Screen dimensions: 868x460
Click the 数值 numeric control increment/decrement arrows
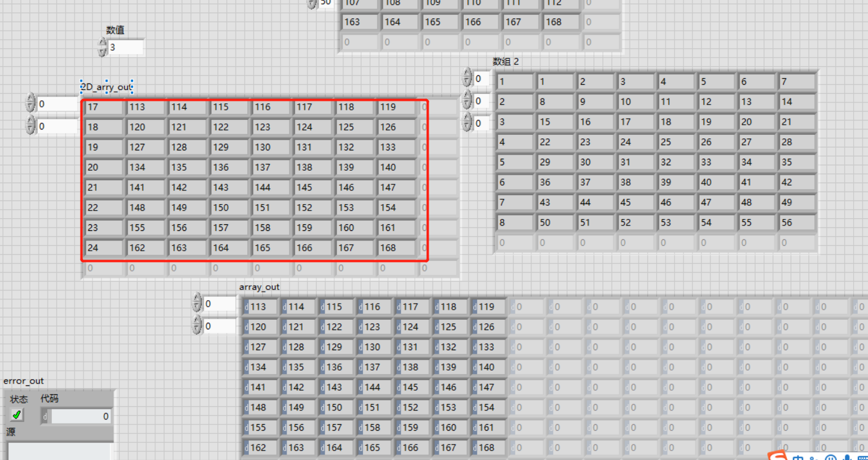click(103, 47)
